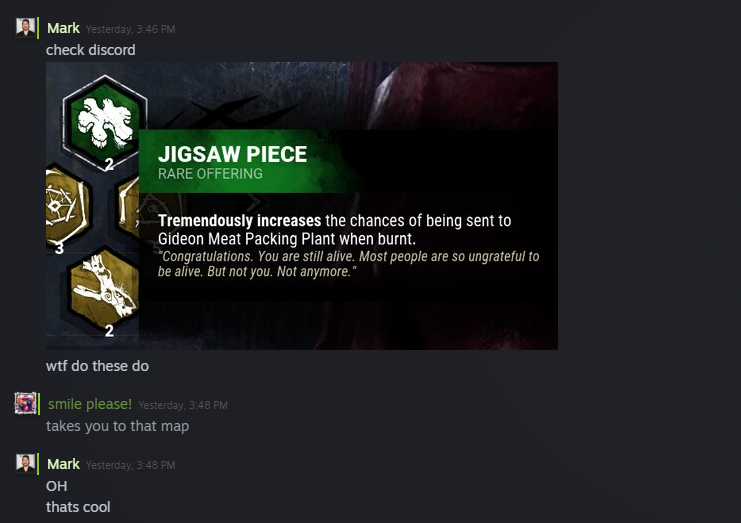741x523 pixels.
Task: Click the green Jigsaw Piece offering icon
Action: click(105, 122)
